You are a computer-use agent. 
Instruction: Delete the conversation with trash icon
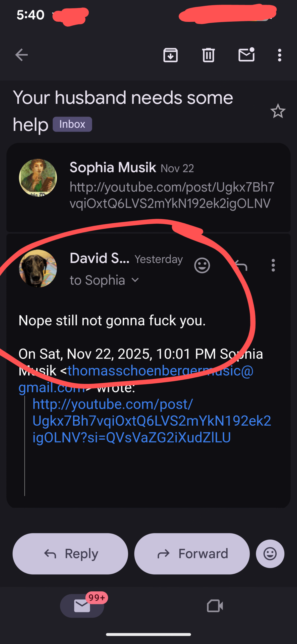click(208, 55)
